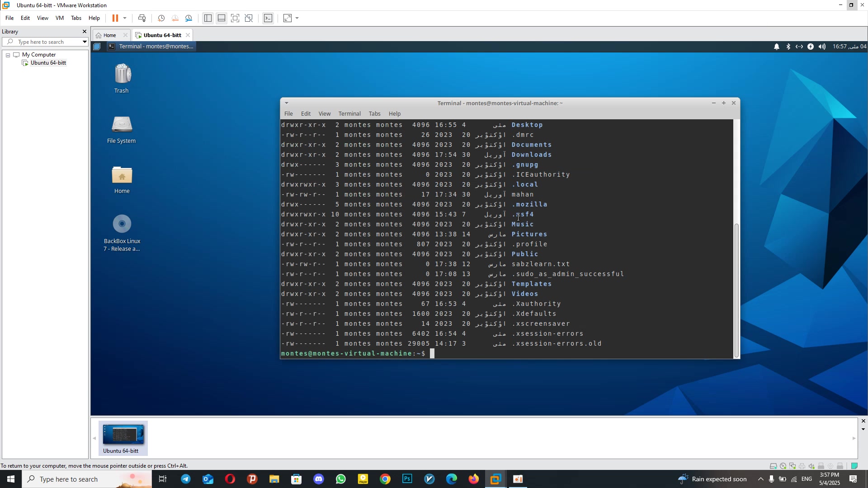Open the console view icon
This screenshot has width=868, height=488.
click(268, 18)
